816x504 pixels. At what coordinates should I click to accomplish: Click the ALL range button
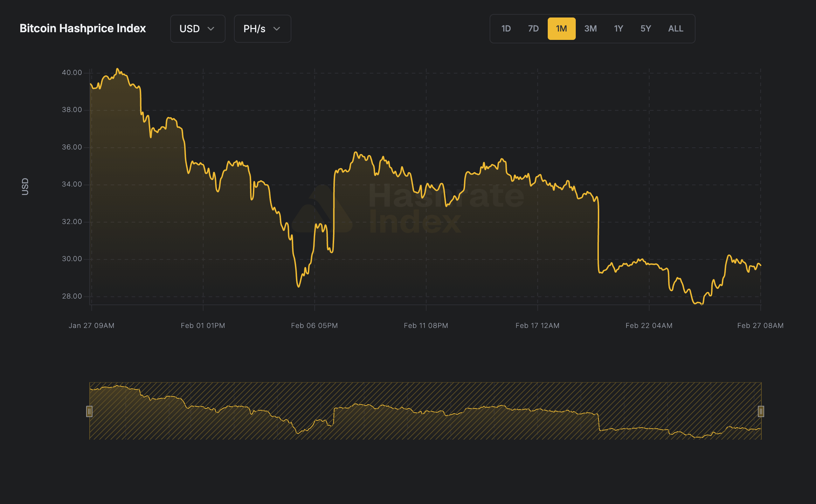coord(675,29)
